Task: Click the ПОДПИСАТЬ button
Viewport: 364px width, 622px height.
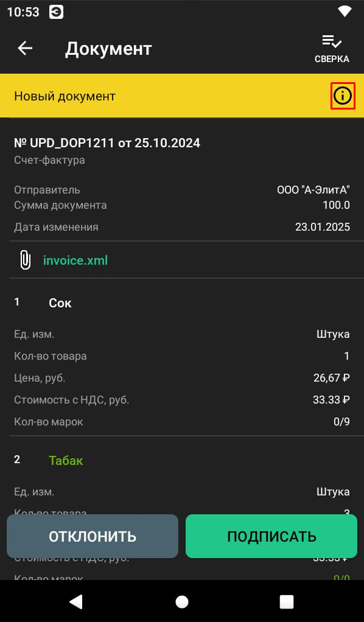Action: 271,536
